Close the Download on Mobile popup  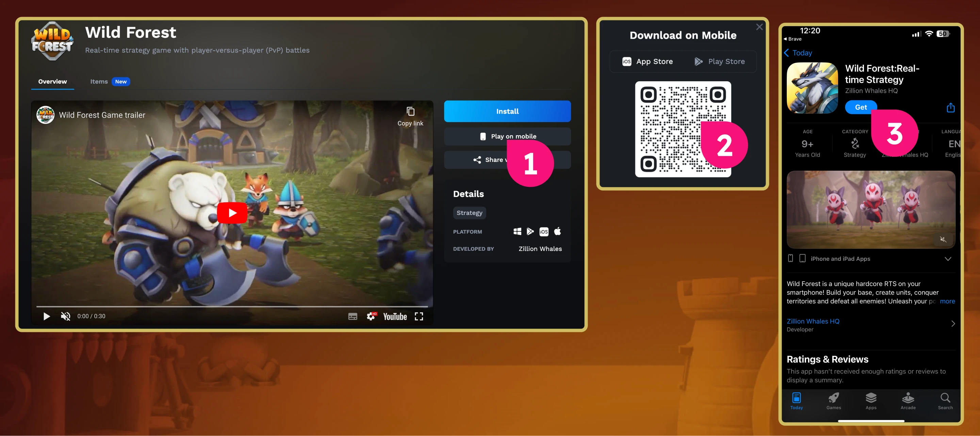(759, 27)
